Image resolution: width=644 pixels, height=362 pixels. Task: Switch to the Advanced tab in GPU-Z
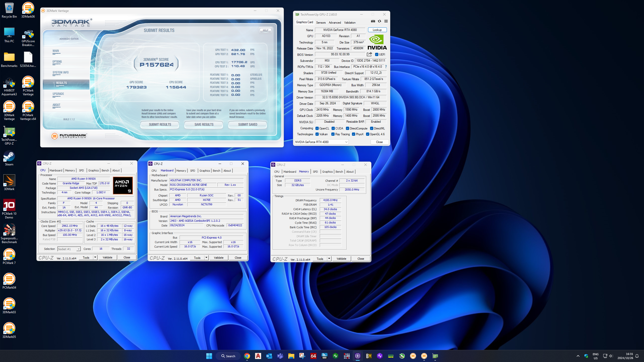pyautogui.click(x=335, y=23)
